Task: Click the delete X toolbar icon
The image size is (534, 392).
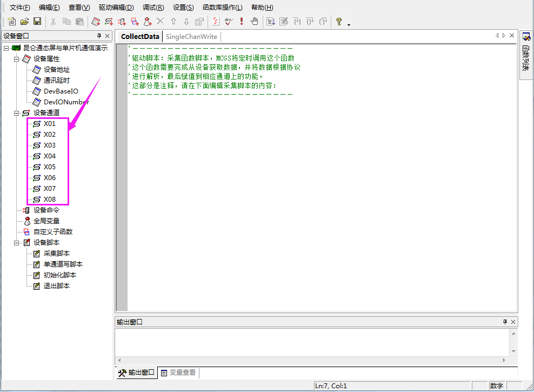Action: pyautogui.click(x=160, y=22)
